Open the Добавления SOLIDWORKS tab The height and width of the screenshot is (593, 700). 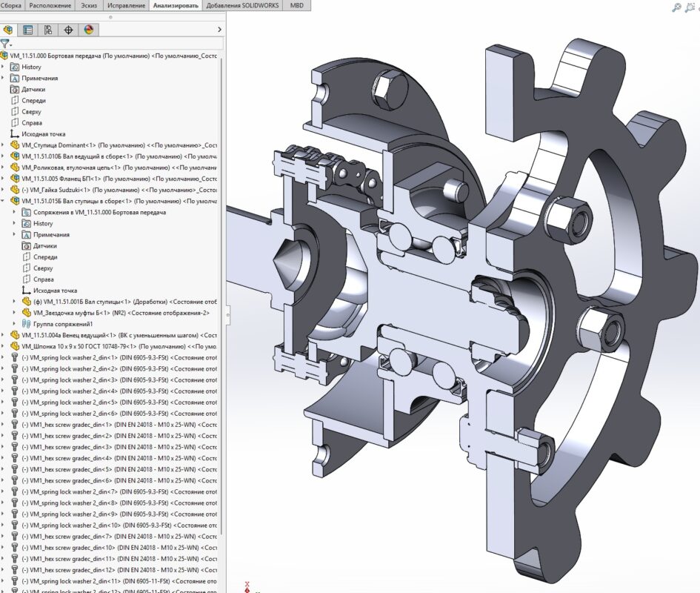[x=241, y=5]
